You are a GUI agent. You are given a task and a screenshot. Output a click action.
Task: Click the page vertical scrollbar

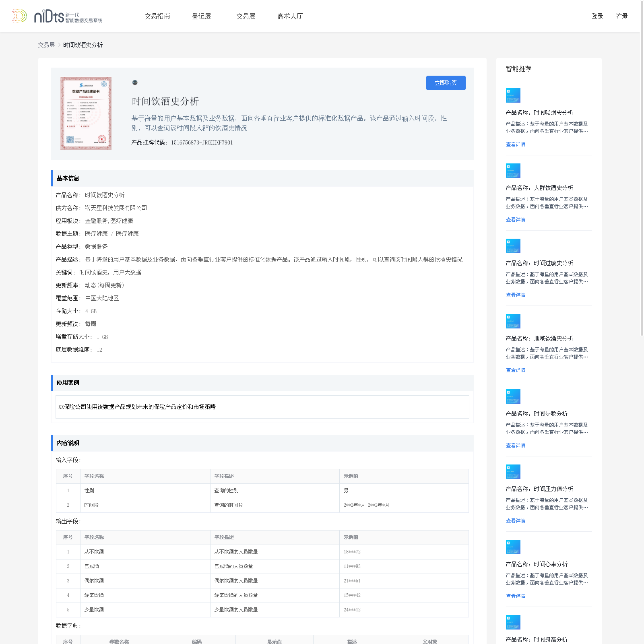[642, 169]
